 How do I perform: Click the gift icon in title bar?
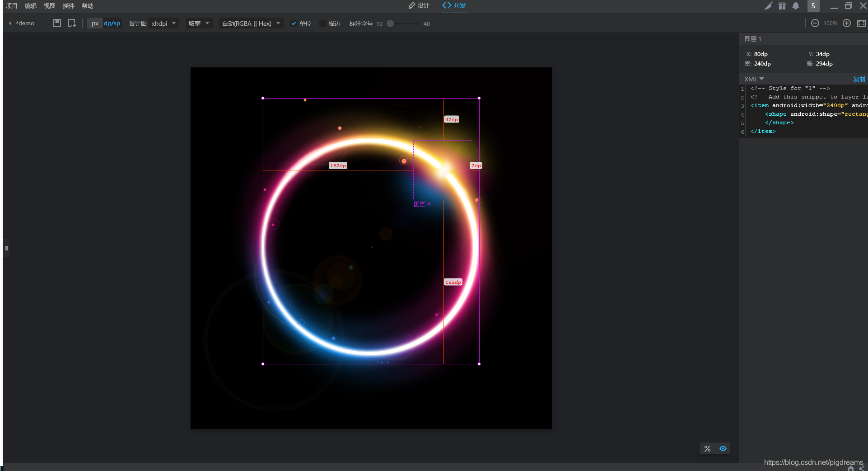point(782,6)
